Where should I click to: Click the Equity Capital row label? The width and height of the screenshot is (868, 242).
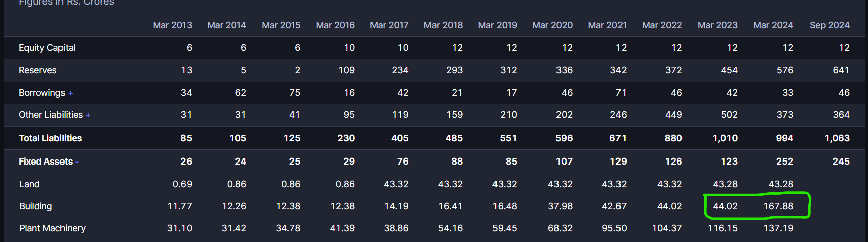click(47, 48)
